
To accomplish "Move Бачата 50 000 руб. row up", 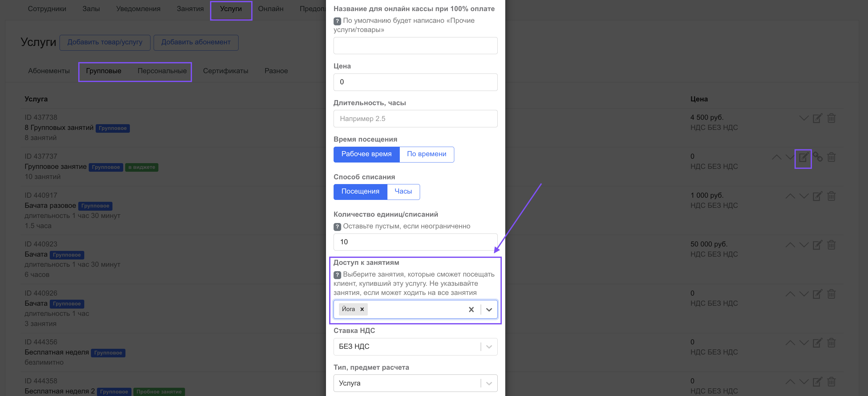I will click(x=790, y=245).
